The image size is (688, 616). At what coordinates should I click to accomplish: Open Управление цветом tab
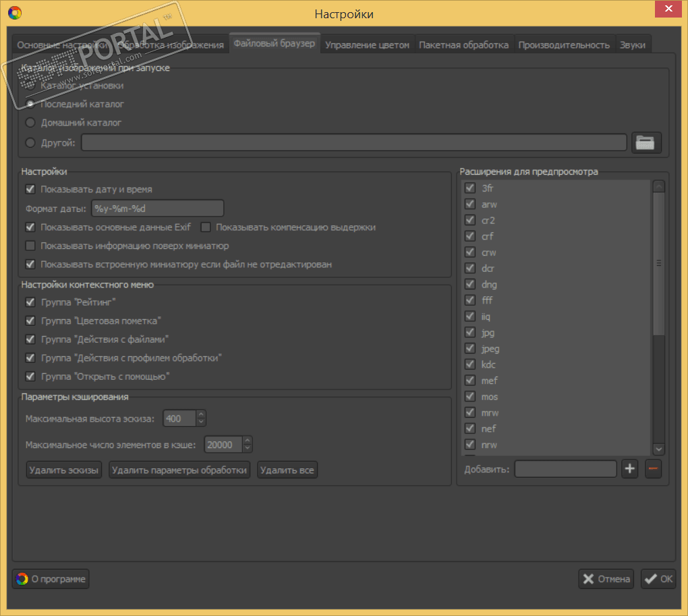pyautogui.click(x=367, y=45)
